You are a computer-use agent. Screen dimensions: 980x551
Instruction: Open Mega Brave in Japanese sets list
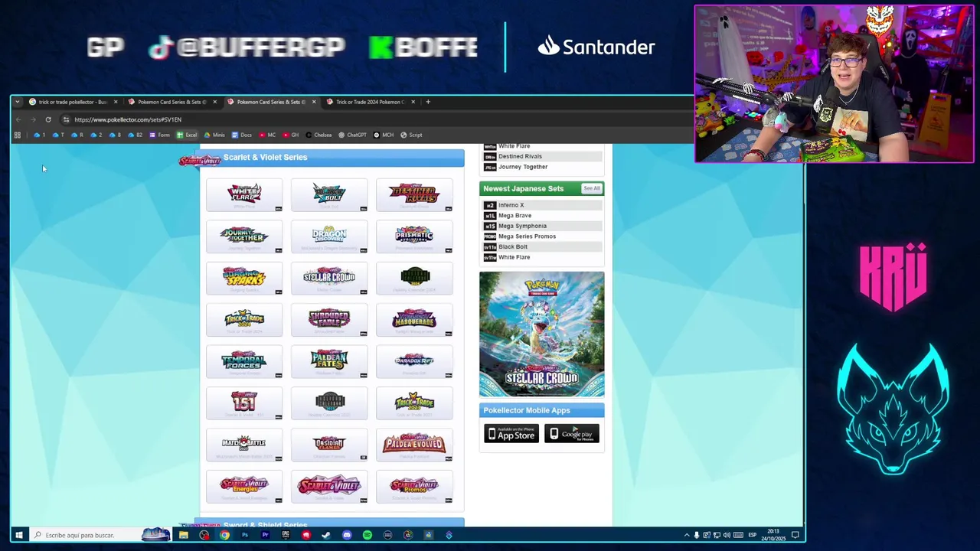[x=514, y=216]
